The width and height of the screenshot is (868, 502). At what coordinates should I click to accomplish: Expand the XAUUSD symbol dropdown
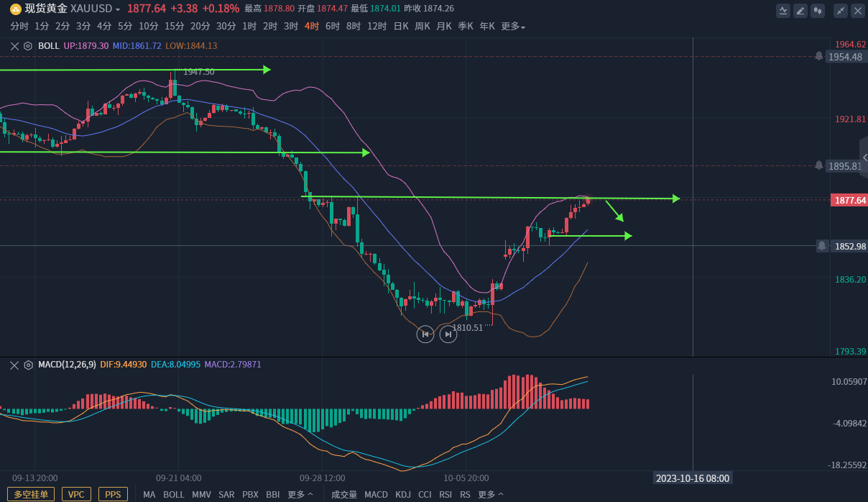coord(118,9)
